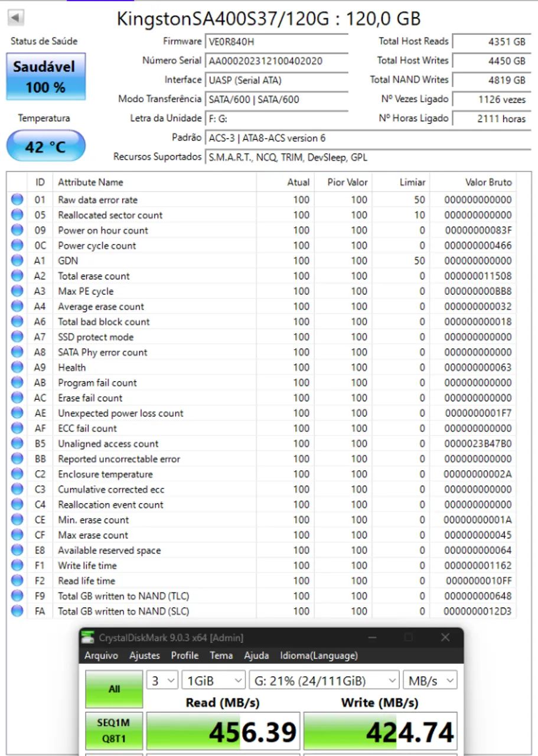538x756 pixels.
Task: Click blue orb beside Max PE cycle
Action: [x=17, y=291]
